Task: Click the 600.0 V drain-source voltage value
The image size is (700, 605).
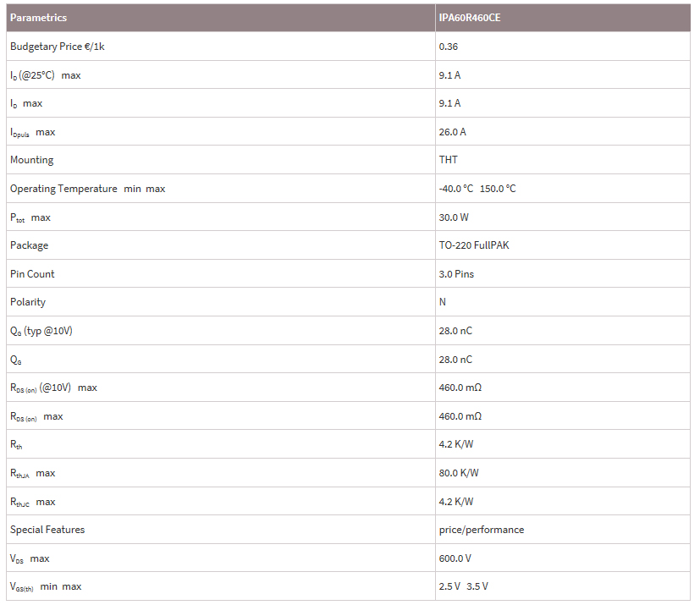Action: (x=455, y=558)
